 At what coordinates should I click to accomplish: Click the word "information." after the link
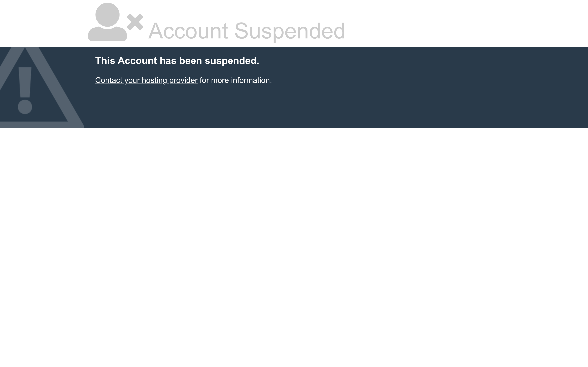coord(251,80)
